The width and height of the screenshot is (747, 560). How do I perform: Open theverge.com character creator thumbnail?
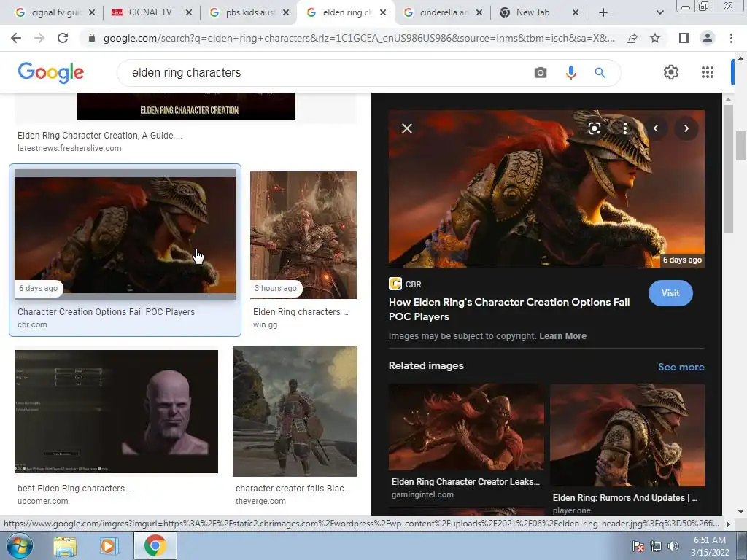click(295, 411)
